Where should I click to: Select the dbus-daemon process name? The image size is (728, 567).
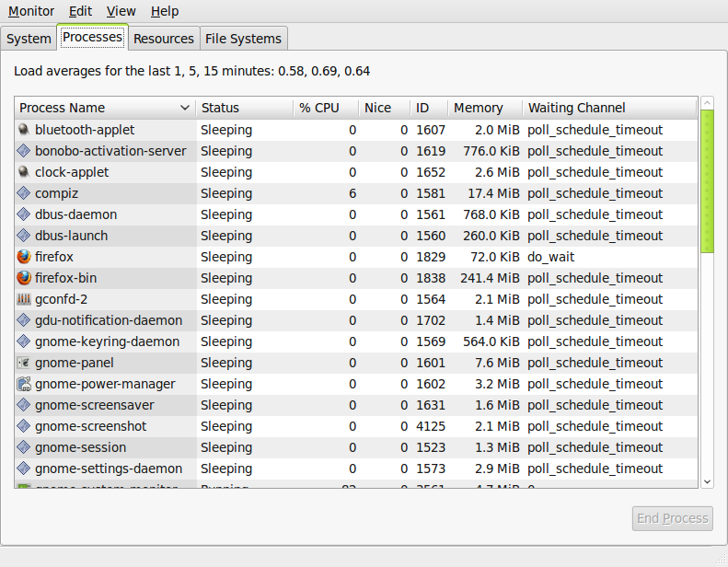(76, 214)
